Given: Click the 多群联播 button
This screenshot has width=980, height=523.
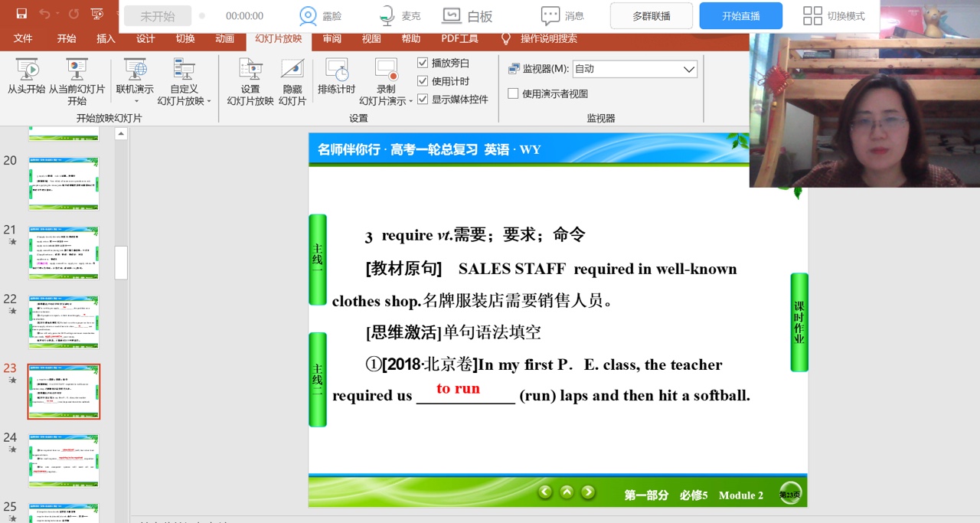Looking at the screenshot, I should click(651, 16).
